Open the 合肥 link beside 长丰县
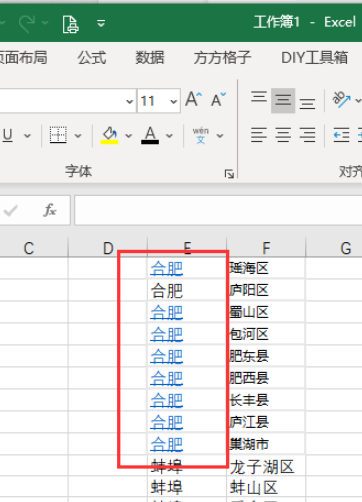This screenshot has height=502, width=362. (167, 400)
